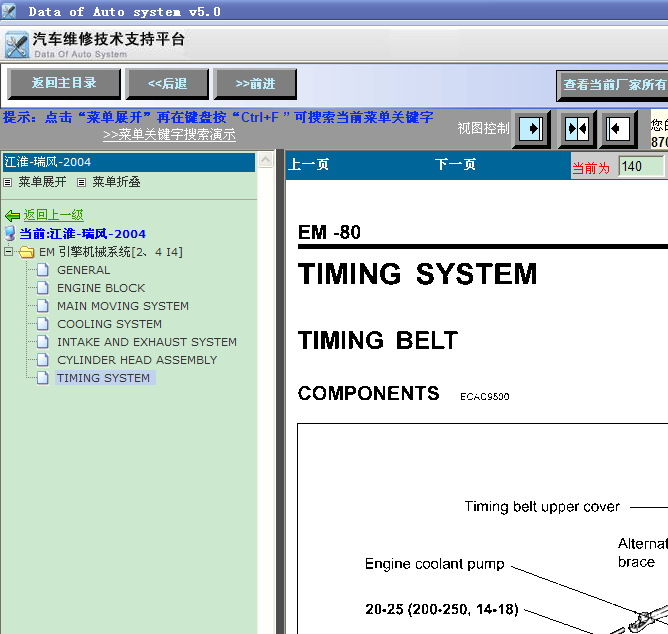Open CYLINDER HEAD ASSEMBLY tree item
668x634 pixels.
coord(137,360)
